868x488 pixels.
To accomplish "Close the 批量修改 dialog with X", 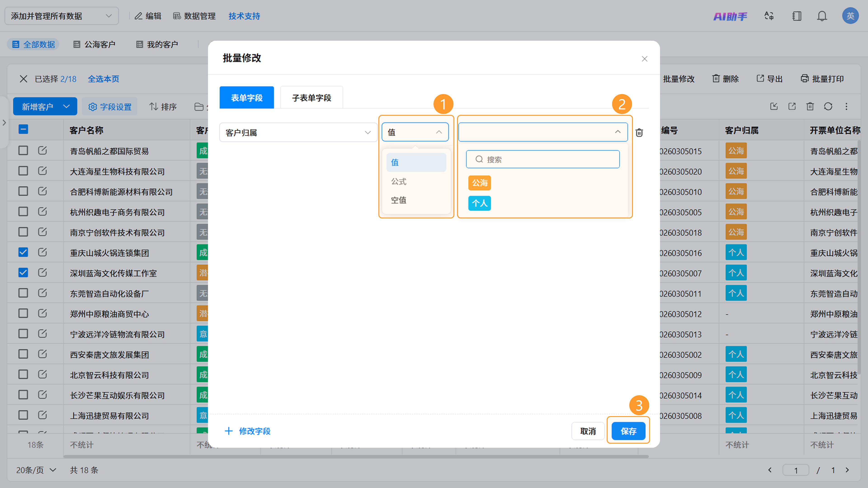I will 644,59.
